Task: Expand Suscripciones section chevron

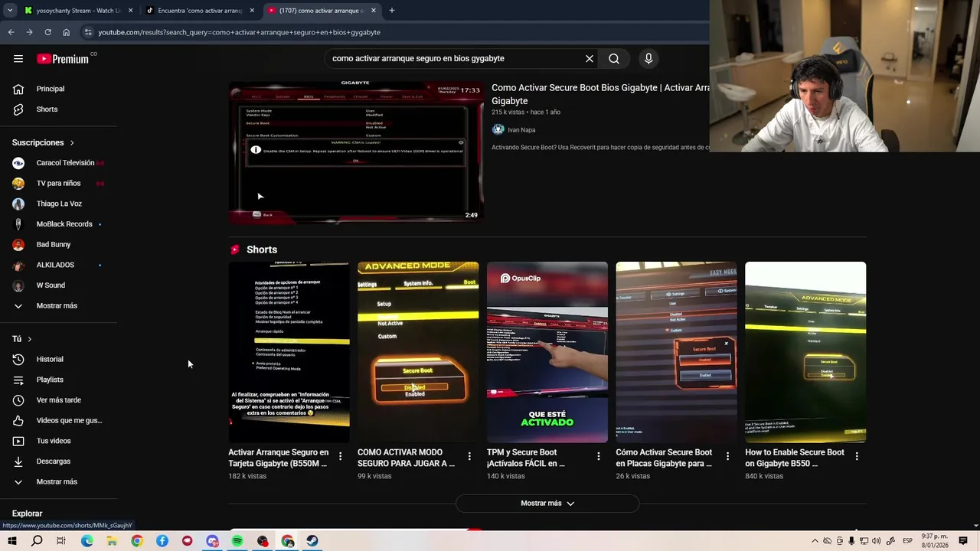Action: click(x=72, y=142)
